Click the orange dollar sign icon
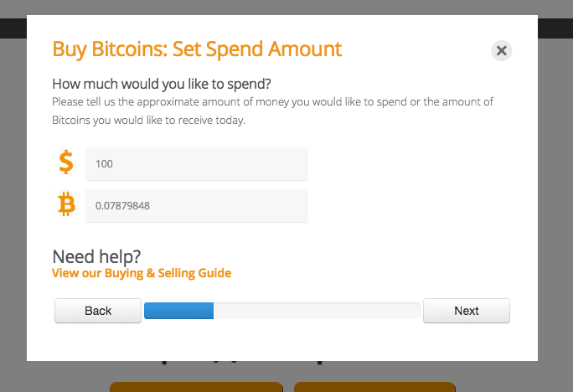 [66, 162]
